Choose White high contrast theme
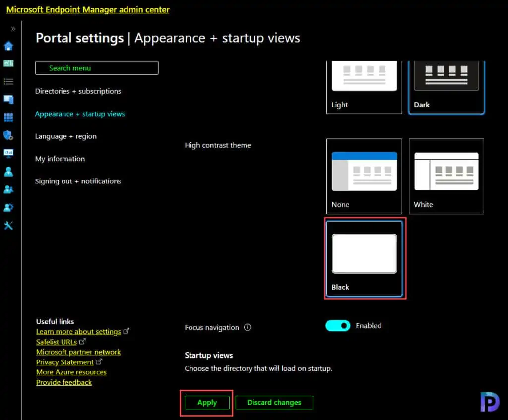508x420 pixels. pos(446,177)
